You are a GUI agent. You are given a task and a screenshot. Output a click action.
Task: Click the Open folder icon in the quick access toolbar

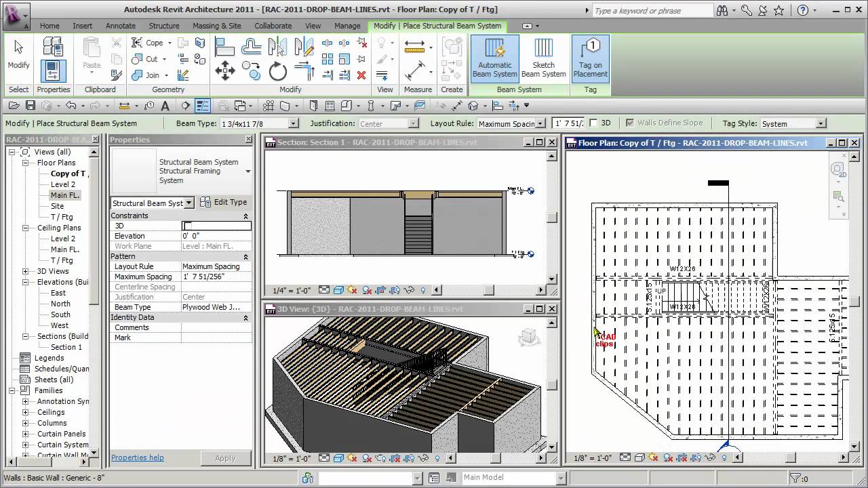[x=14, y=106]
